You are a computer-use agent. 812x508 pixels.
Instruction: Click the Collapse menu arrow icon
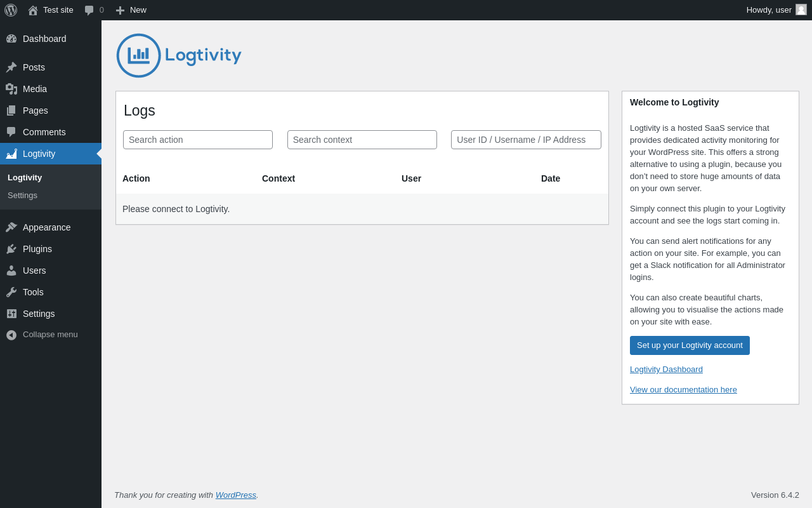click(11, 335)
